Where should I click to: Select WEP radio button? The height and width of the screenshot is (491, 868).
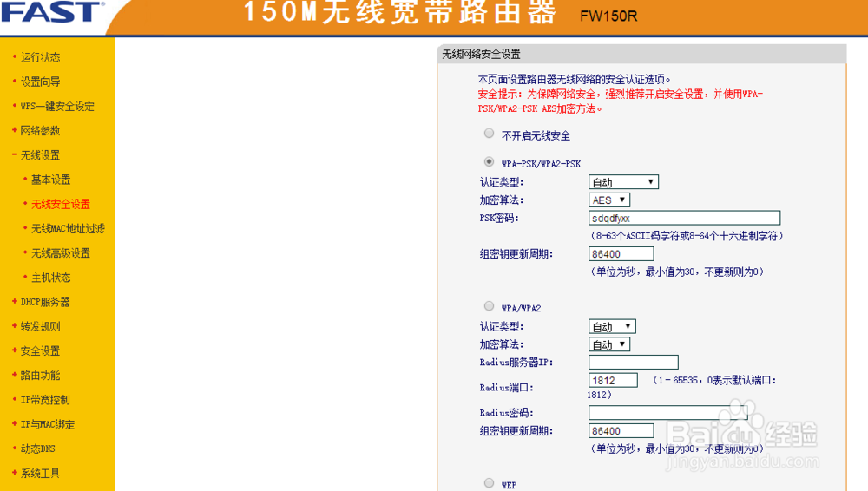click(489, 482)
